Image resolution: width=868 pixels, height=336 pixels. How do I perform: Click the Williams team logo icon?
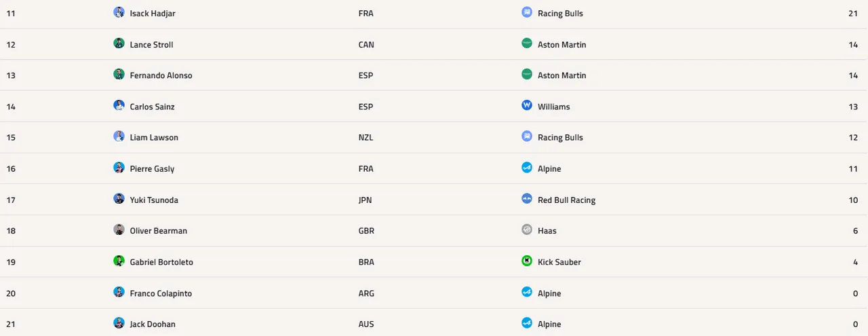click(x=527, y=105)
